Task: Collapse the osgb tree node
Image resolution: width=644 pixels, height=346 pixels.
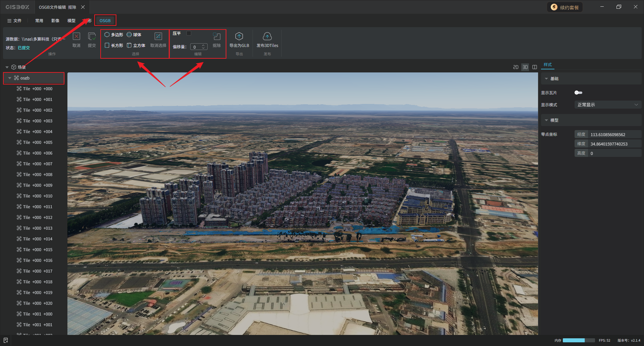Action: pos(10,78)
